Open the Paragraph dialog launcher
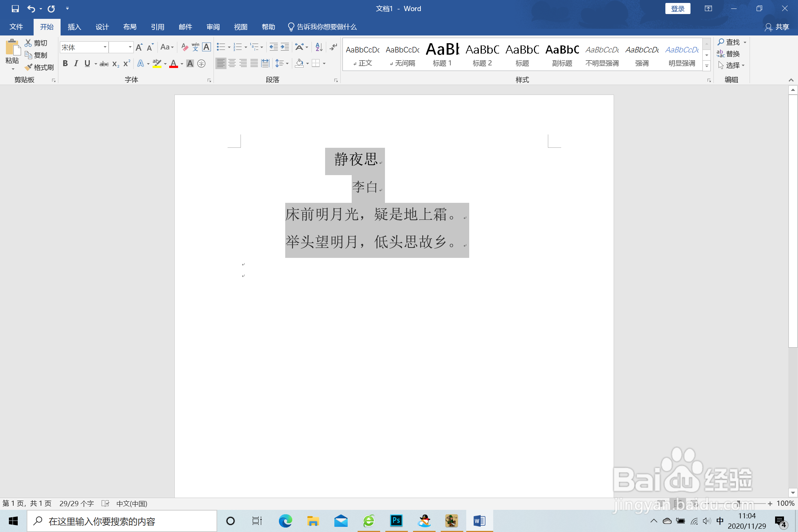Screen dimensions: 798x532 (x=336, y=80)
